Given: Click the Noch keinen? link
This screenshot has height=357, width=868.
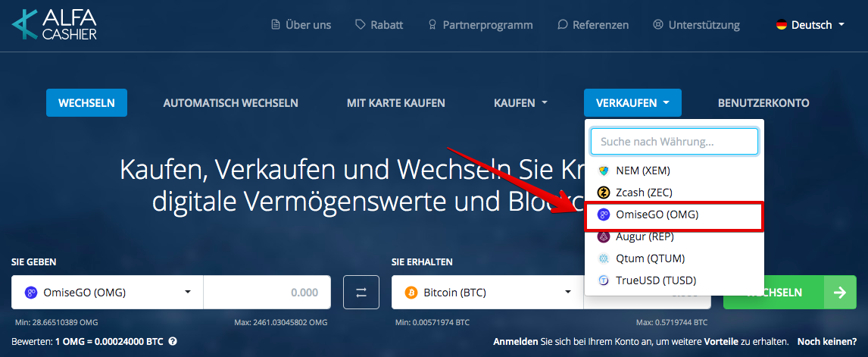Looking at the screenshot, I should pyautogui.click(x=827, y=342).
